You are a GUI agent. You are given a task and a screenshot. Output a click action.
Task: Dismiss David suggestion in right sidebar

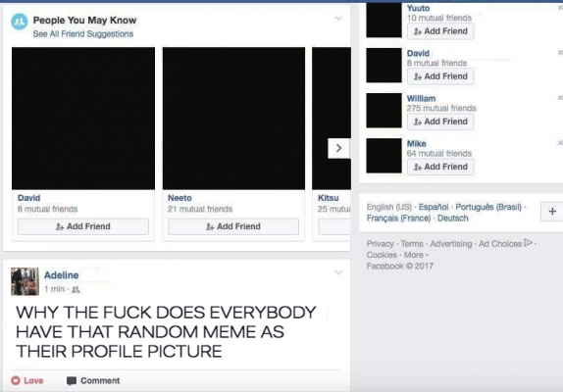point(560,53)
